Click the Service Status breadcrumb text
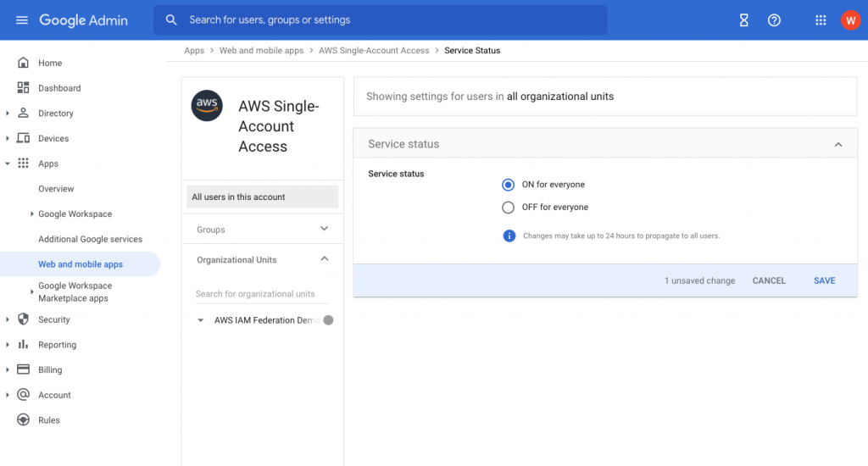868x466 pixels. coord(472,50)
